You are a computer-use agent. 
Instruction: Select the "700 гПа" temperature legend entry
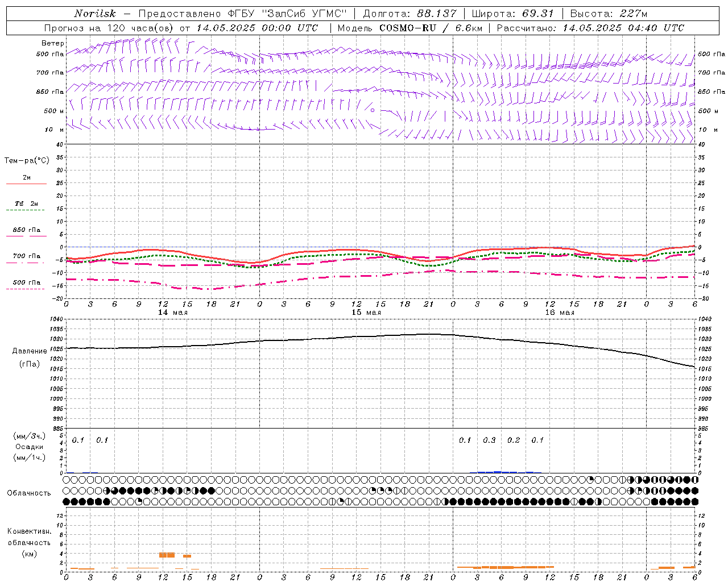[27, 256]
